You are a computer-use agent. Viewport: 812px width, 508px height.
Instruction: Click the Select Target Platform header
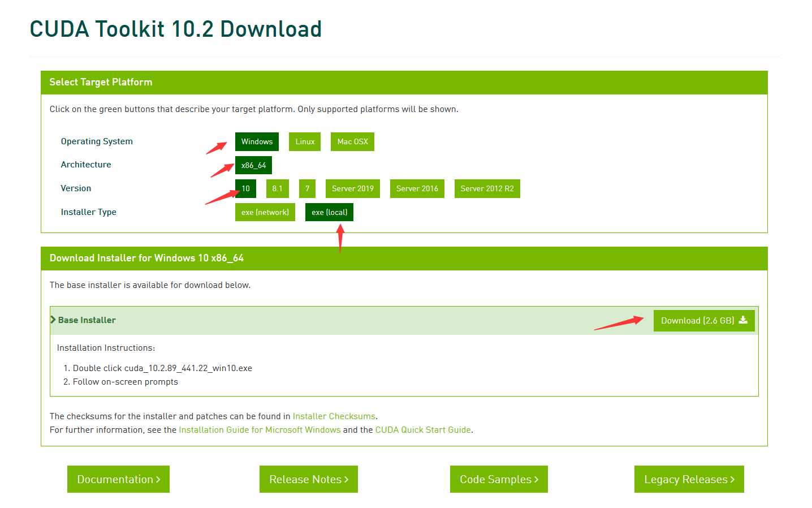[x=404, y=83]
